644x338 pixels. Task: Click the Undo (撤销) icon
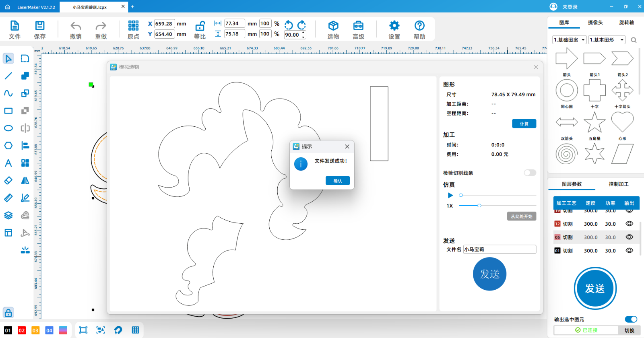tap(76, 27)
